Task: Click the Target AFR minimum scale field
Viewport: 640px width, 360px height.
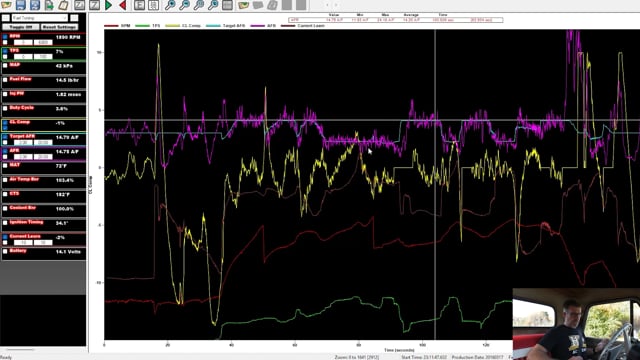Action: coord(23,142)
